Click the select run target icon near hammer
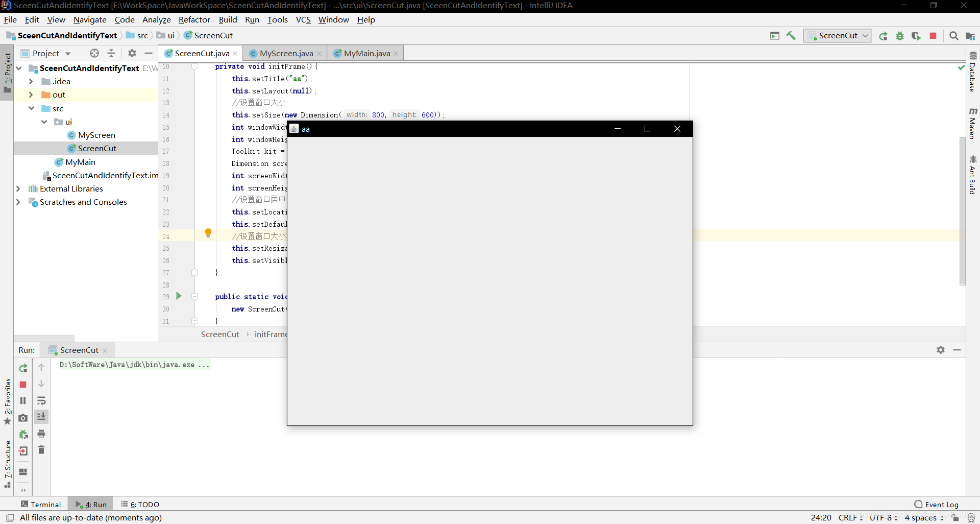 point(775,36)
